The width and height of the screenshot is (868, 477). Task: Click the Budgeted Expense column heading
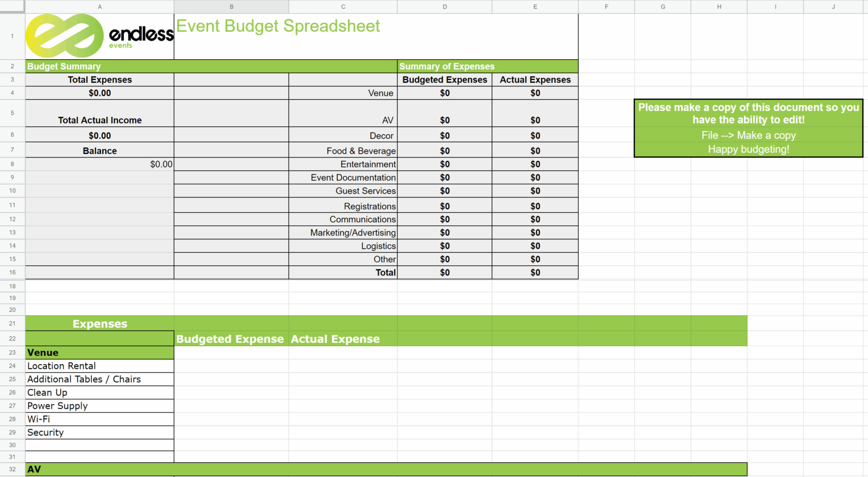230,339
